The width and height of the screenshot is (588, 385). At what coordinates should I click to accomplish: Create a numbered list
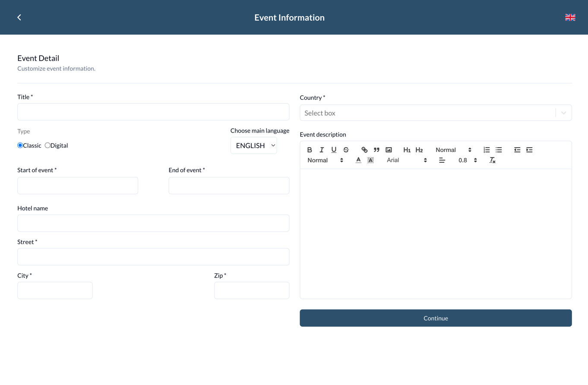coord(487,150)
